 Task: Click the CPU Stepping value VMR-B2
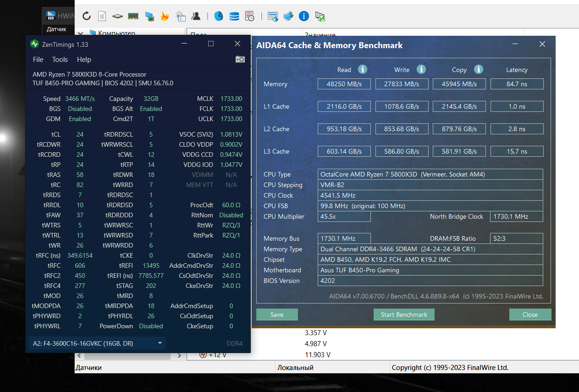[x=430, y=185]
